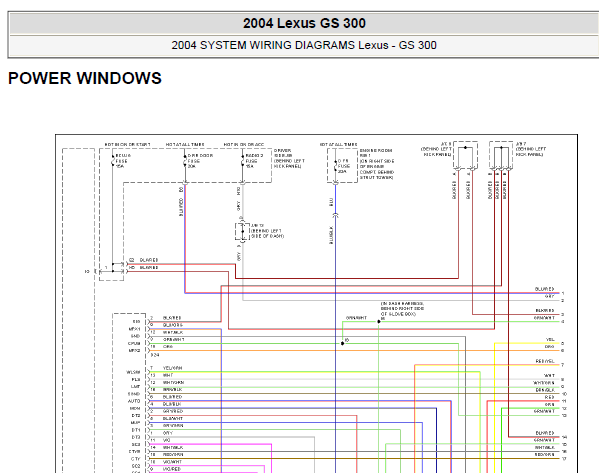
Task: Click the 'HOT IN ON OR START' label
Action: point(128,145)
